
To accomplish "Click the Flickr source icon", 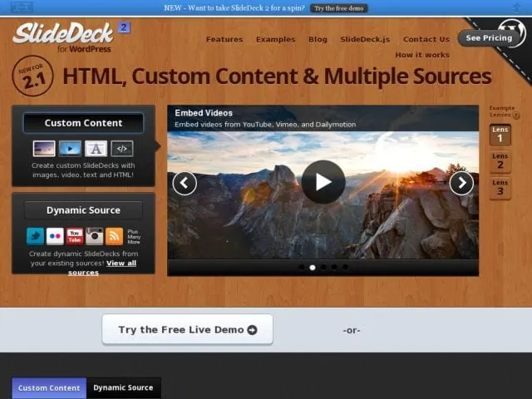I will tap(55, 236).
